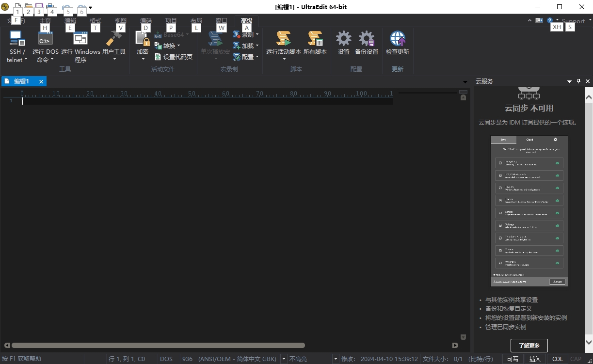Image resolution: width=593 pixels, height=364 pixels.
Task: Open the 不高亮 highlighting dropdown
Action: point(335,359)
